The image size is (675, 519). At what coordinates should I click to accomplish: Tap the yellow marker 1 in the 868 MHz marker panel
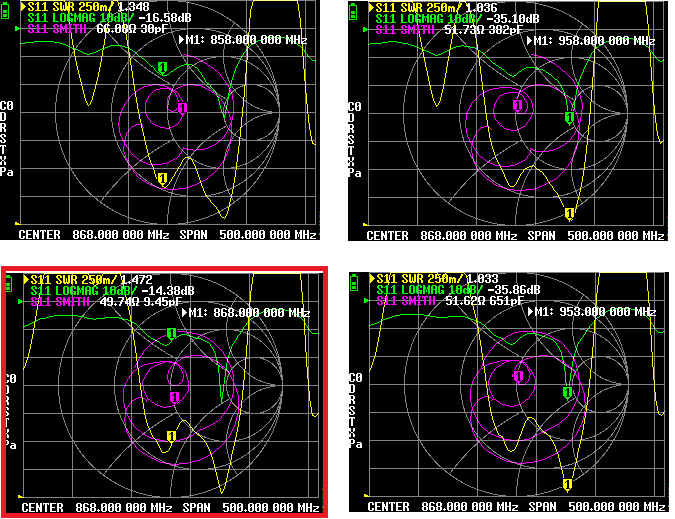pos(171,437)
